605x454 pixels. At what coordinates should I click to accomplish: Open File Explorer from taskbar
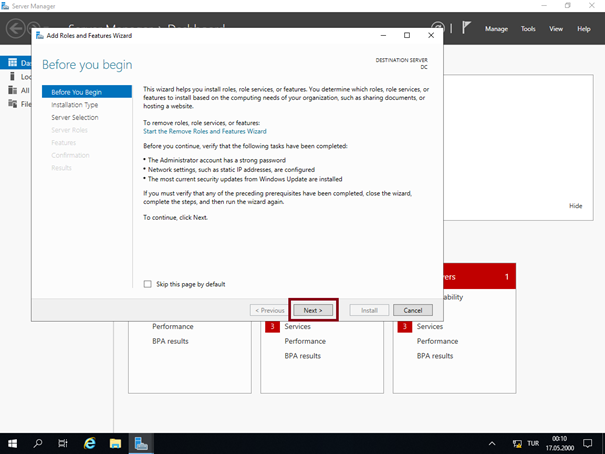click(115, 444)
